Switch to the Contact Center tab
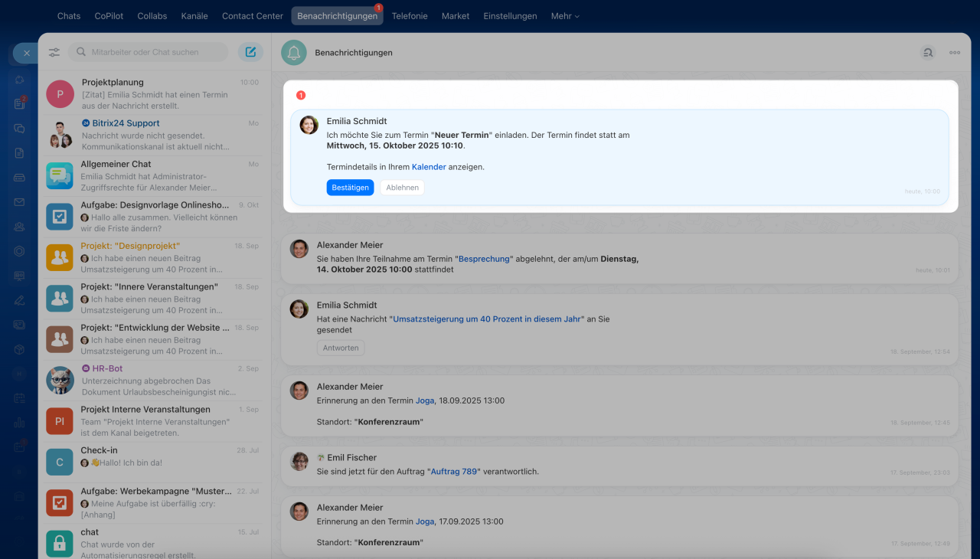 coord(253,16)
